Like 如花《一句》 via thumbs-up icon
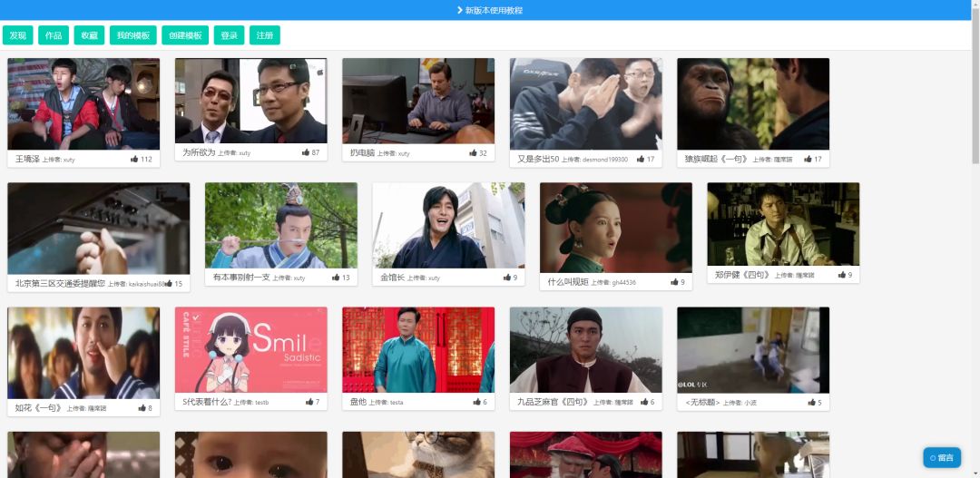This screenshot has width=980, height=478. click(142, 408)
